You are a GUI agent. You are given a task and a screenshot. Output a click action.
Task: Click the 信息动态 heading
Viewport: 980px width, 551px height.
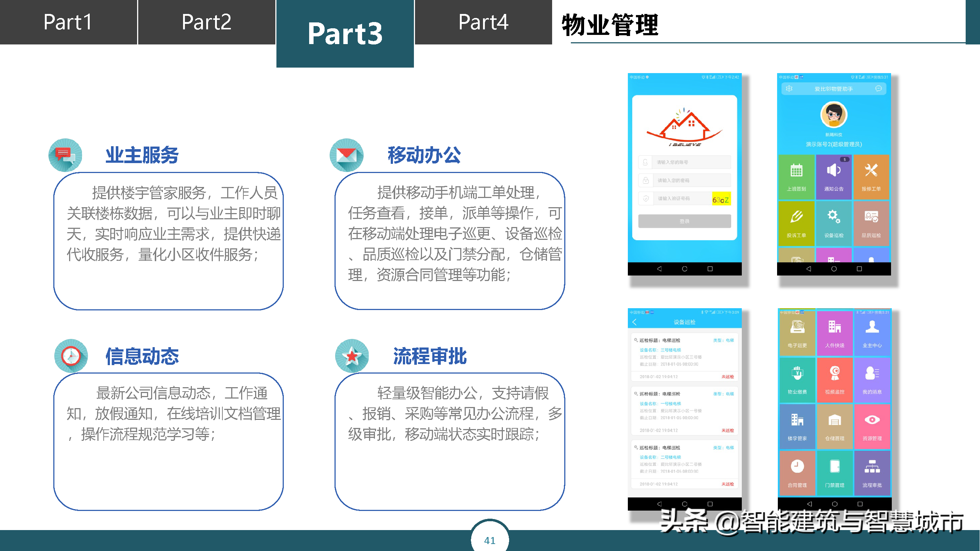[x=142, y=356]
